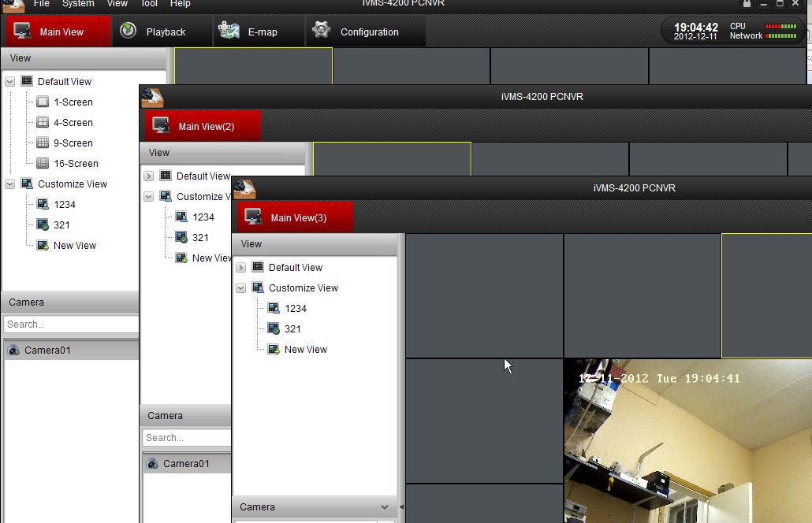This screenshot has width=812, height=523.
Task: Click the E-map map icon
Action: pyautogui.click(x=229, y=30)
